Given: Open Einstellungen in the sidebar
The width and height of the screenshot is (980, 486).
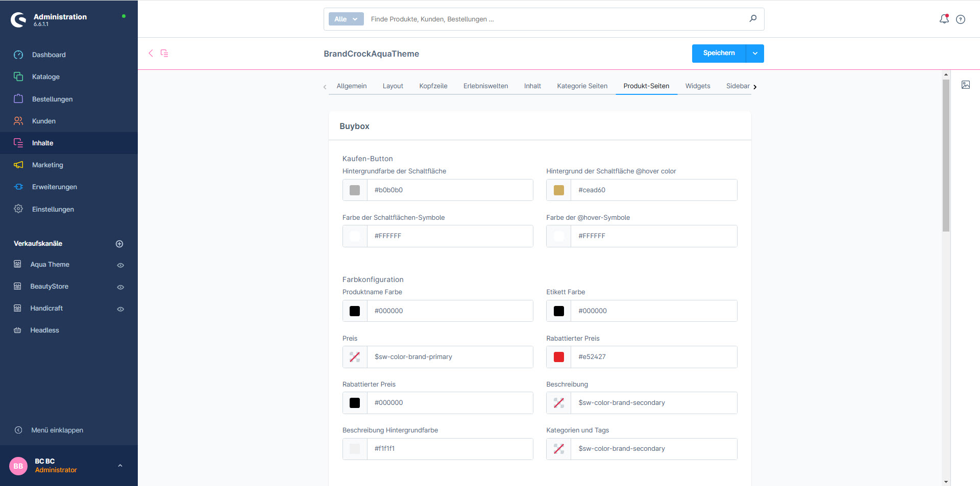Looking at the screenshot, I should pos(53,209).
